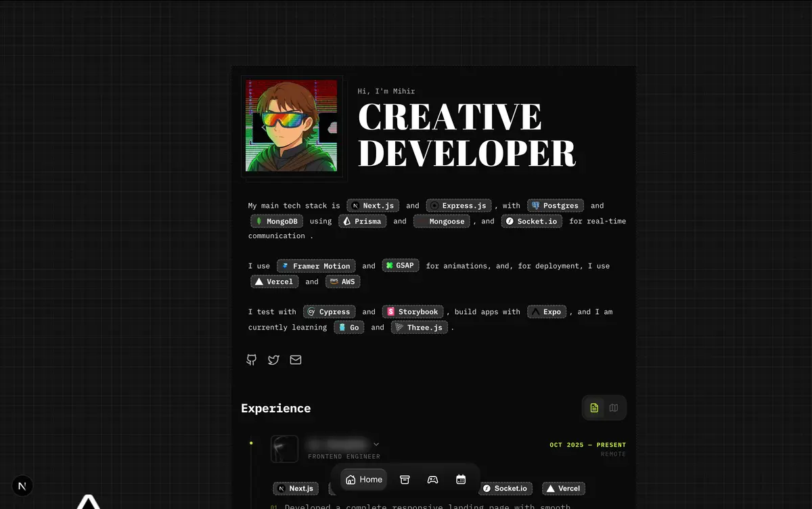
Task: Click Socket.io badge under Frontend Engineer experience
Action: pos(505,489)
